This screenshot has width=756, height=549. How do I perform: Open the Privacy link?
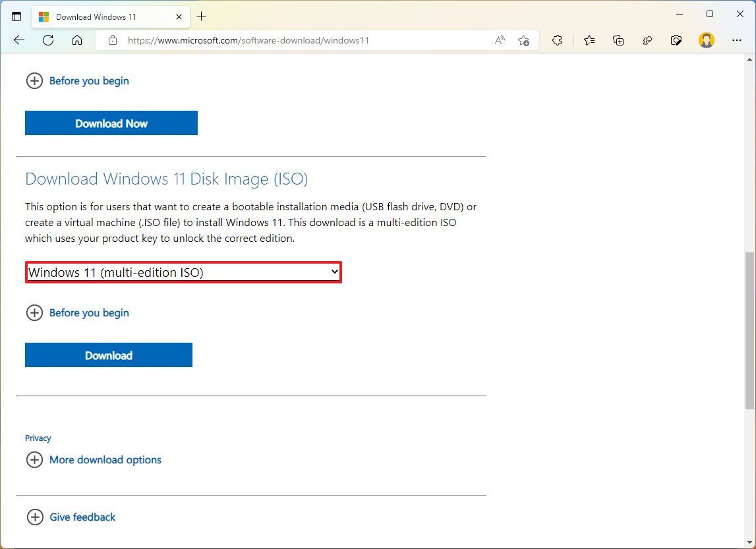(38, 438)
